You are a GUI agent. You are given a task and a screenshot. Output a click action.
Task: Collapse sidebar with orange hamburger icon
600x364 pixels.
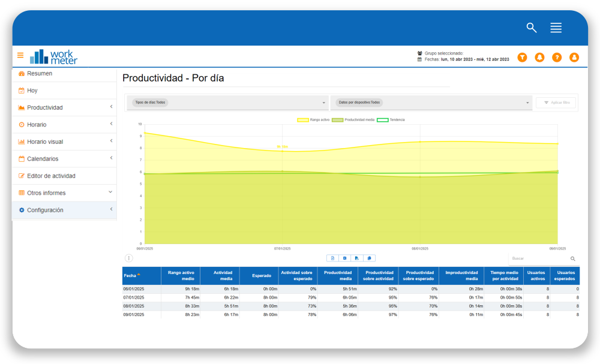coord(20,55)
